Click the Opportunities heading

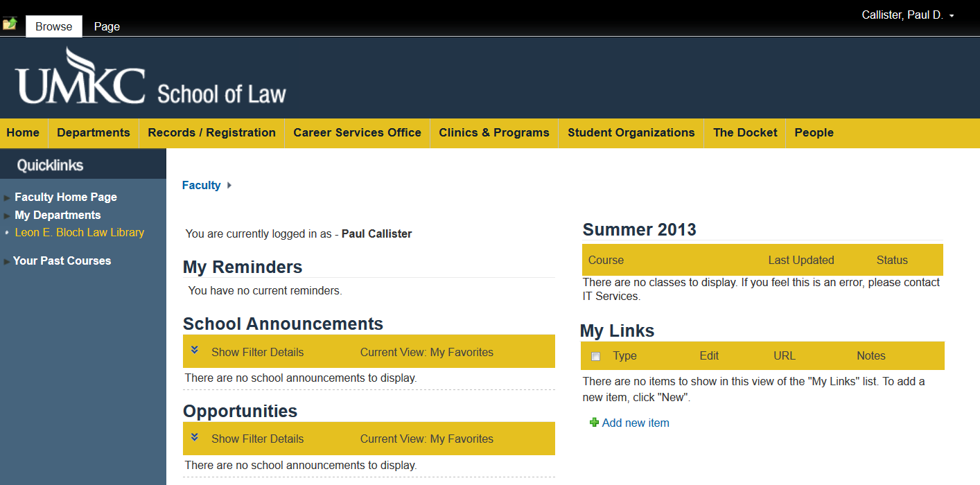(x=240, y=411)
